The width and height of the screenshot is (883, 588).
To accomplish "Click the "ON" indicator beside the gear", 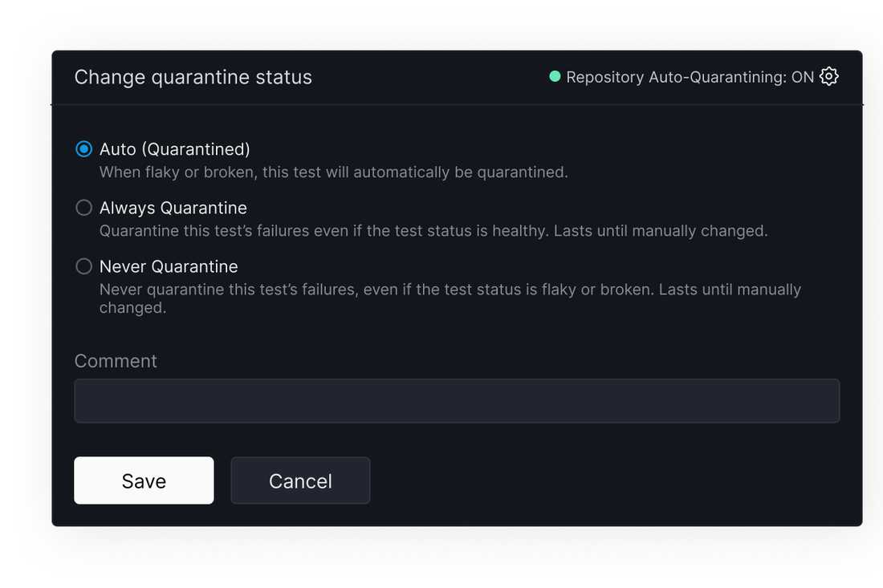I will click(x=803, y=77).
